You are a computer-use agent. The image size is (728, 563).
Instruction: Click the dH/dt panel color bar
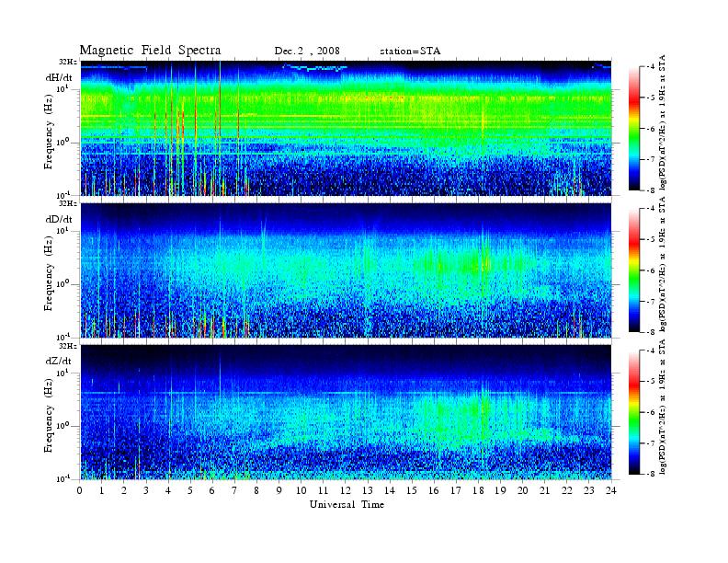coord(634,129)
